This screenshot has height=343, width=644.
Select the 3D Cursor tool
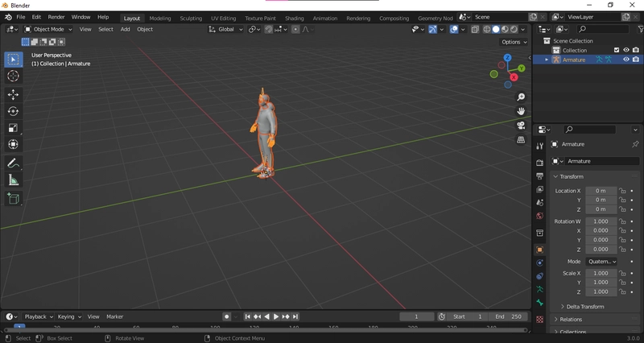pyautogui.click(x=13, y=76)
